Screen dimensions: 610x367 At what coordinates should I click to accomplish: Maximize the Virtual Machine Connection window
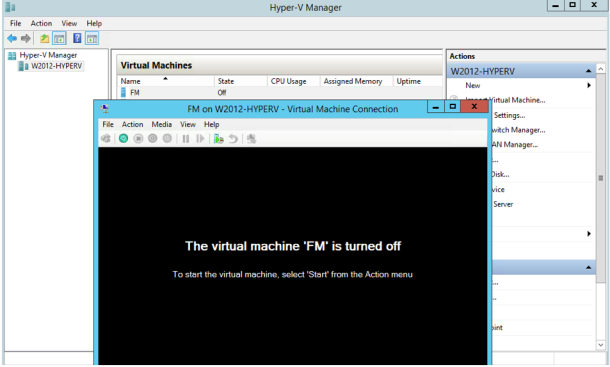(452, 106)
